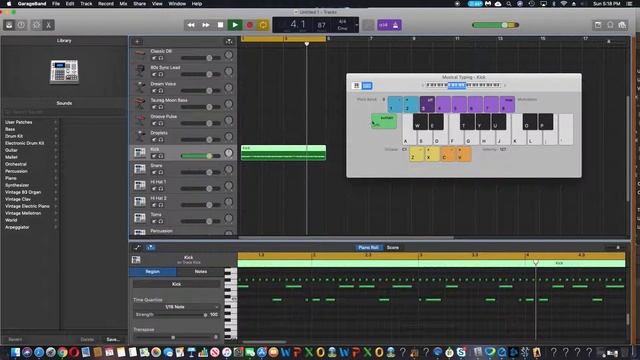Open the Track menu in menu bar

(x=86, y=4)
